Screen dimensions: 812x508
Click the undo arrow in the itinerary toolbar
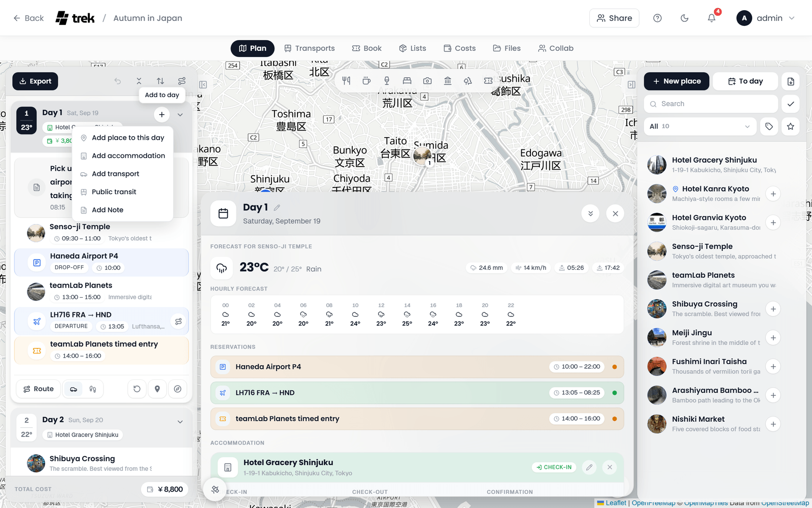[118, 81]
